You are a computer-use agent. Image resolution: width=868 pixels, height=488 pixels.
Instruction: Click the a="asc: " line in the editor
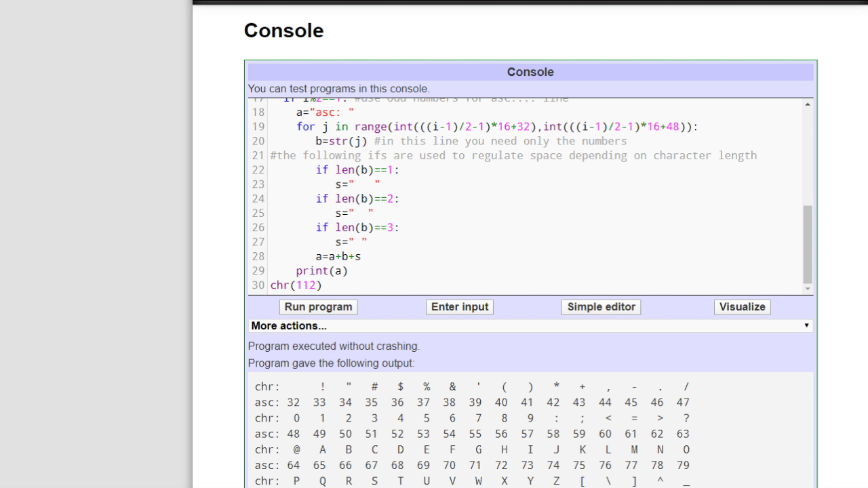325,113
